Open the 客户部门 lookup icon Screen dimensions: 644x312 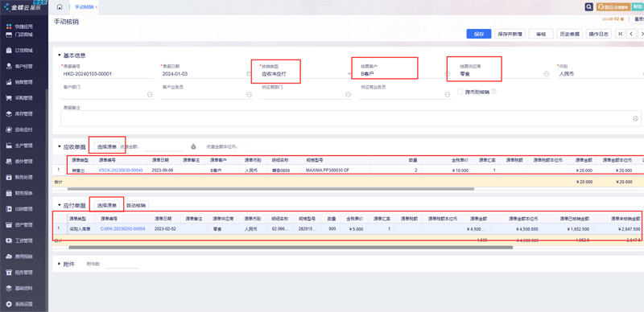point(150,94)
